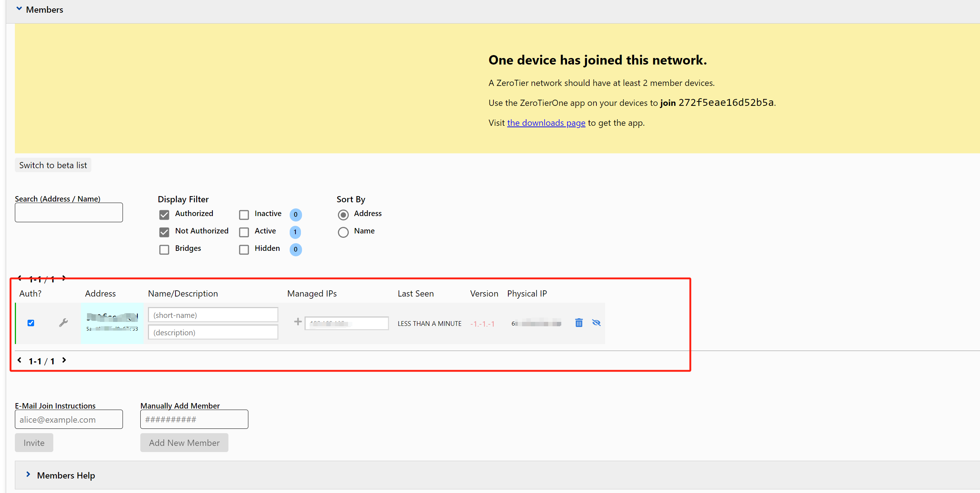Image resolution: width=980 pixels, height=493 pixels.
Task: Click the Inactive count badge 0
Action: (295, 215)
